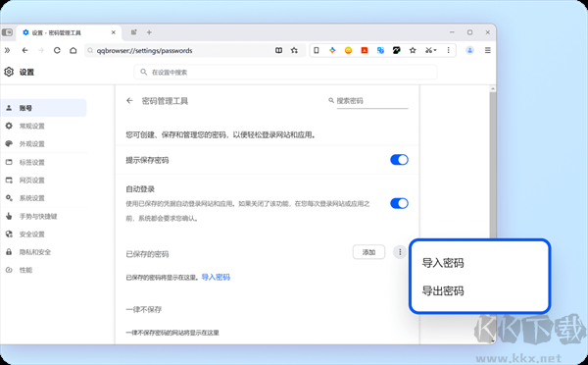The height and width of the screenshot is (365, 588).
Task: Expand the double-chevron sidebar button
Action: [x=7, y=50]
